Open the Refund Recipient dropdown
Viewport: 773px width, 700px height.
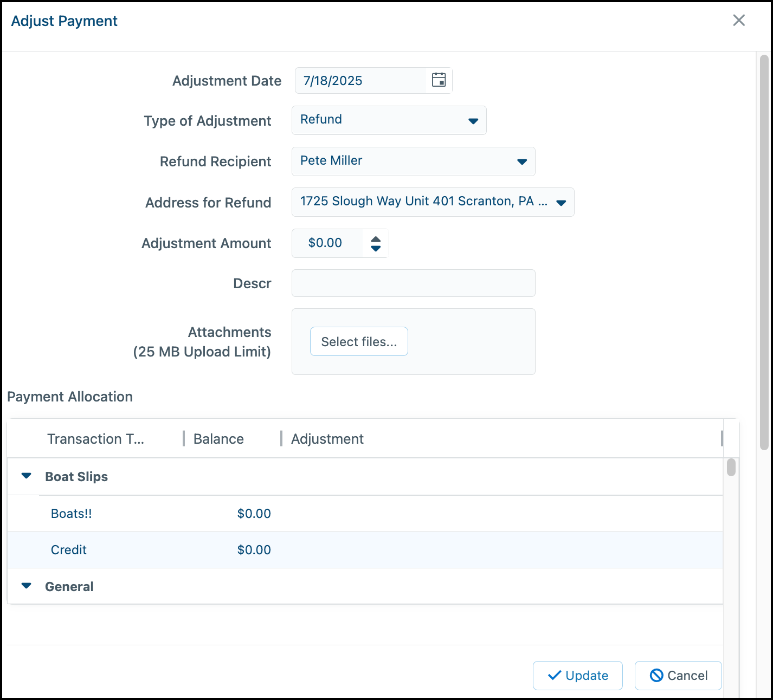pos(521,161)
